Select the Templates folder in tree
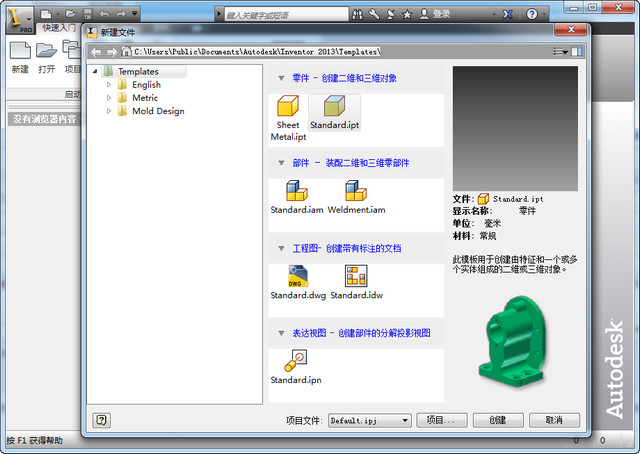This screenshot has width=640, height=454. click(138, 71)
